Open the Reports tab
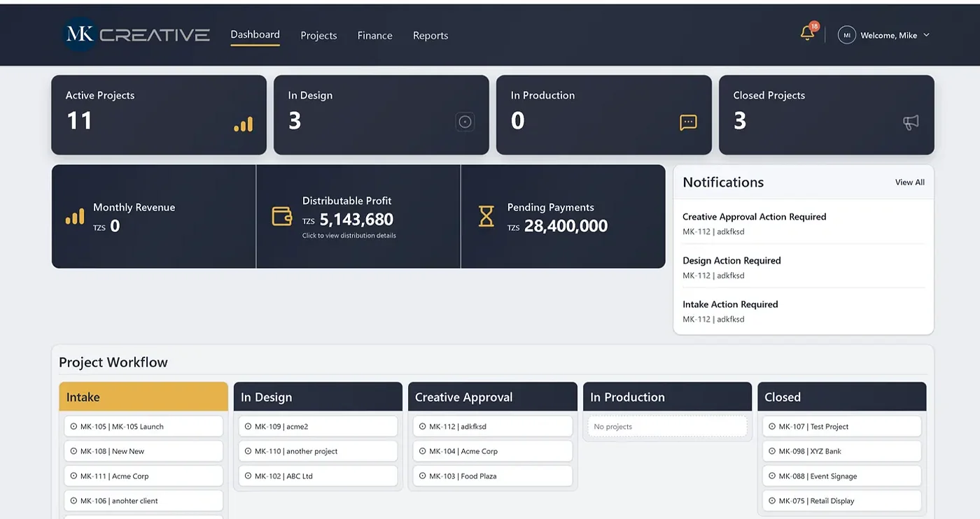Screen dimensions: 980x519 tap(430, 36)
